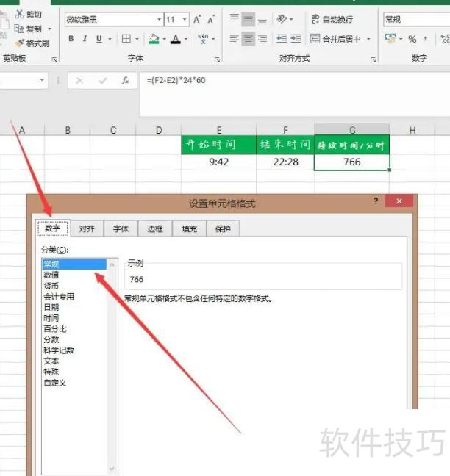
Task: Open the font group dialog launcher
Action: click(217, 59)
